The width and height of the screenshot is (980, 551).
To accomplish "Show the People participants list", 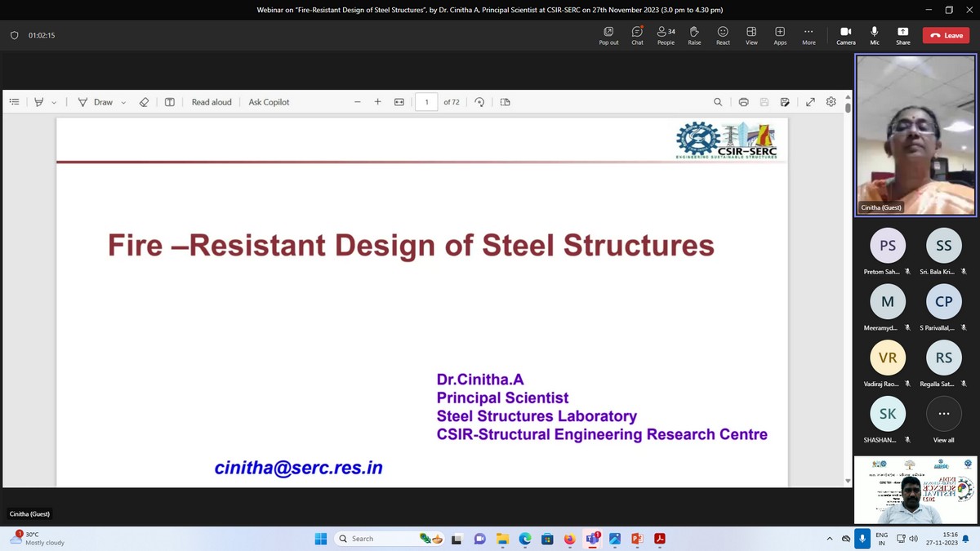I will 666,36.
